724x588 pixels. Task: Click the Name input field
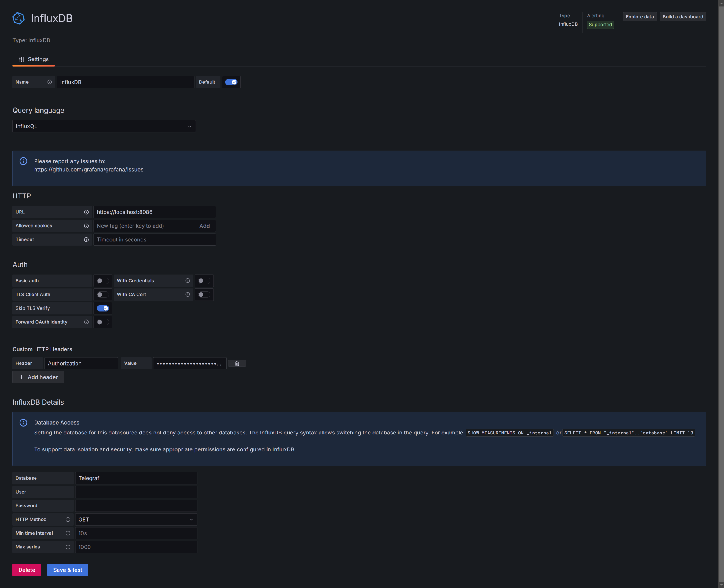(125, 82)
